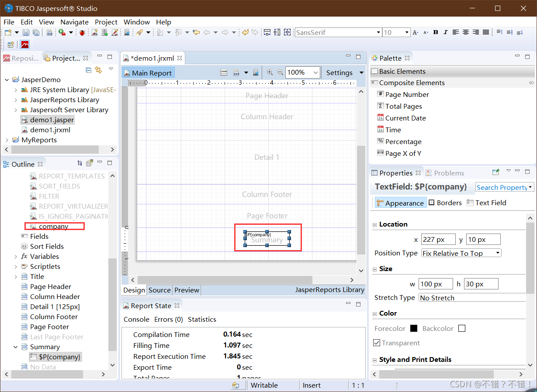This screenshot has height=392, width=537.
Task: Switch to the Borders properties tab
Action: pyautogui.click(x=445, y=203)
